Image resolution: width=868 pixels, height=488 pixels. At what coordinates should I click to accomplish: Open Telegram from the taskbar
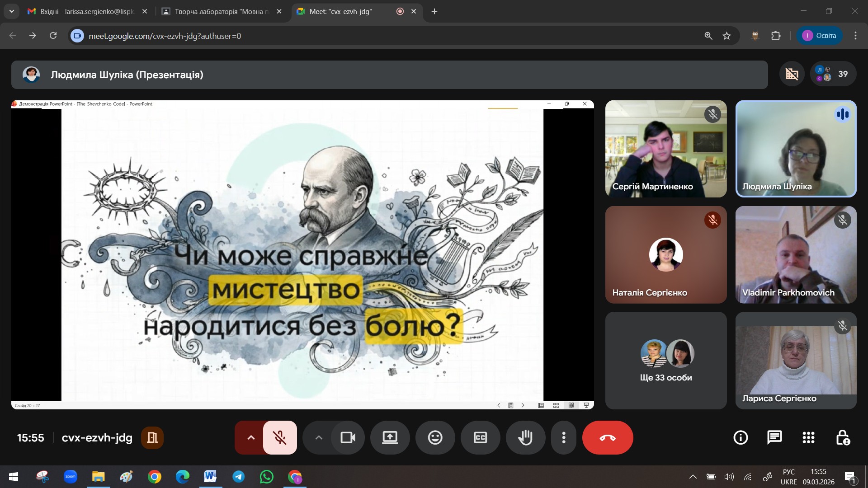[239, 477]
